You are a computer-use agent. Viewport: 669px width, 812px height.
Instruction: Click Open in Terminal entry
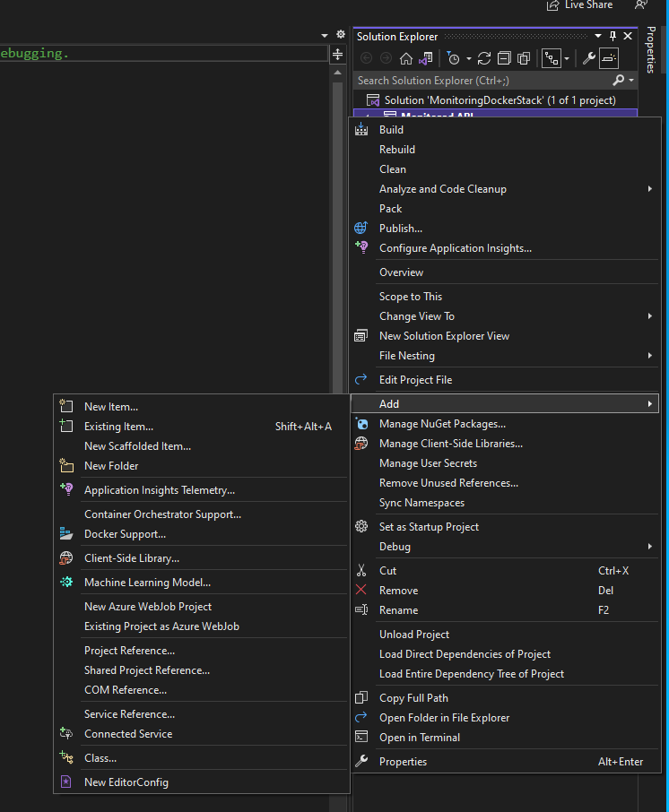tap(505, 737)
